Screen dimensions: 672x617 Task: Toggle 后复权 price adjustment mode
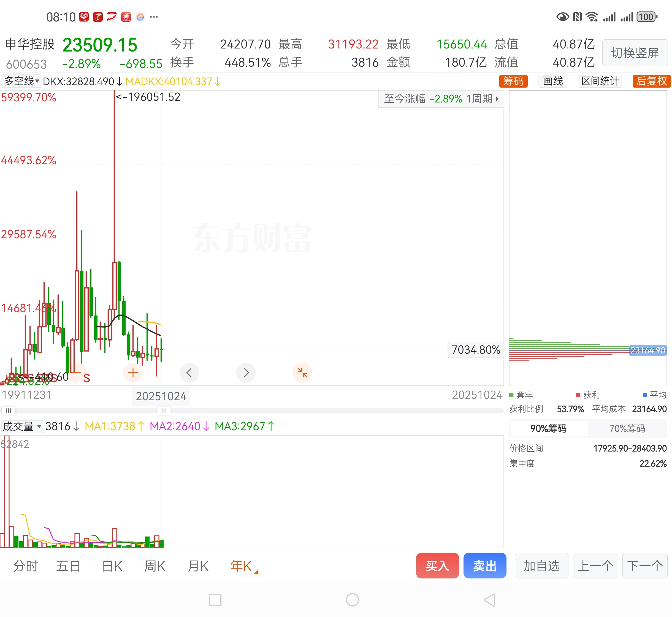pyautogui.click(x=651, y=81)
